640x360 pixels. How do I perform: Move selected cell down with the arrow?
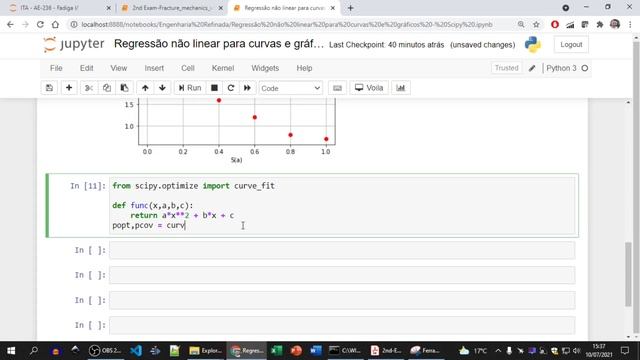162,88
